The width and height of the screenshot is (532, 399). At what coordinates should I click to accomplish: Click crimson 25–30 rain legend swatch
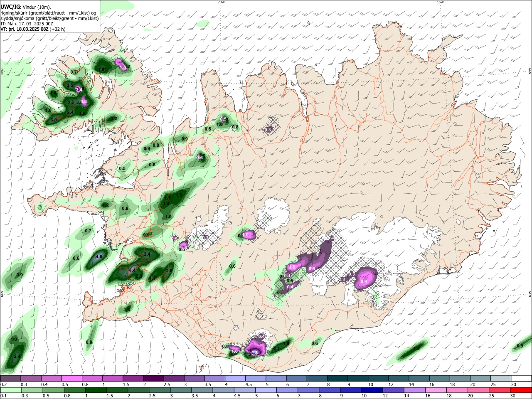(500, 390)
